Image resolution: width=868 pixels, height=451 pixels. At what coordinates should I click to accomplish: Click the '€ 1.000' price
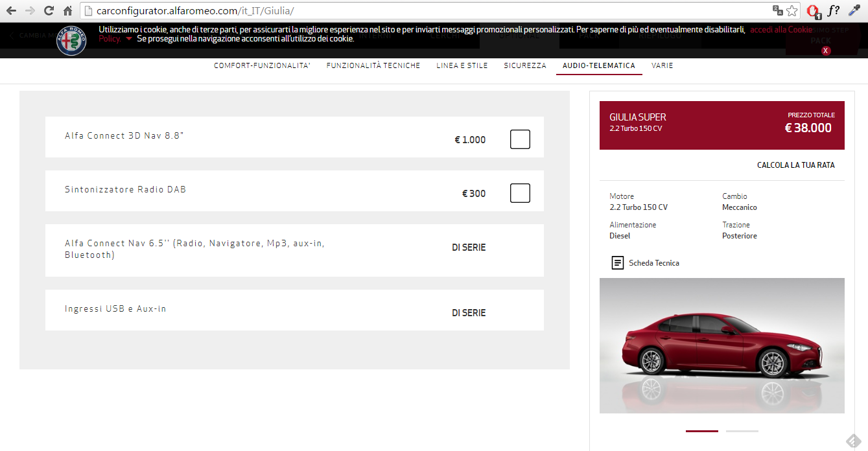[470, 140]
